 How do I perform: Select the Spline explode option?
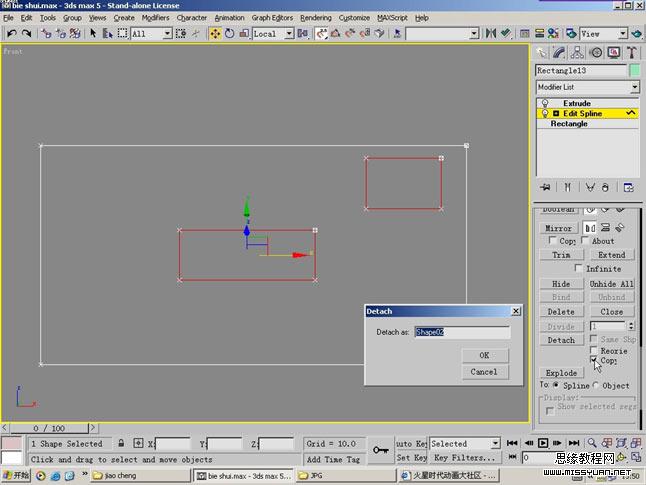556,385
